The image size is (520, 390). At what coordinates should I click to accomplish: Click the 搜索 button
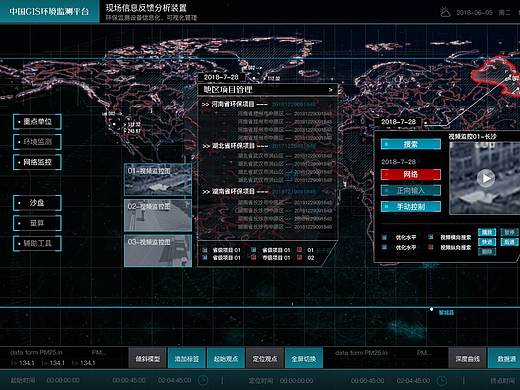411,144
